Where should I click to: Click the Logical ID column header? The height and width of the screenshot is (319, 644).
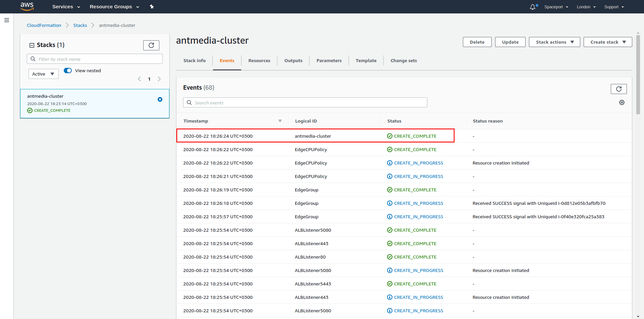[306, 121]
